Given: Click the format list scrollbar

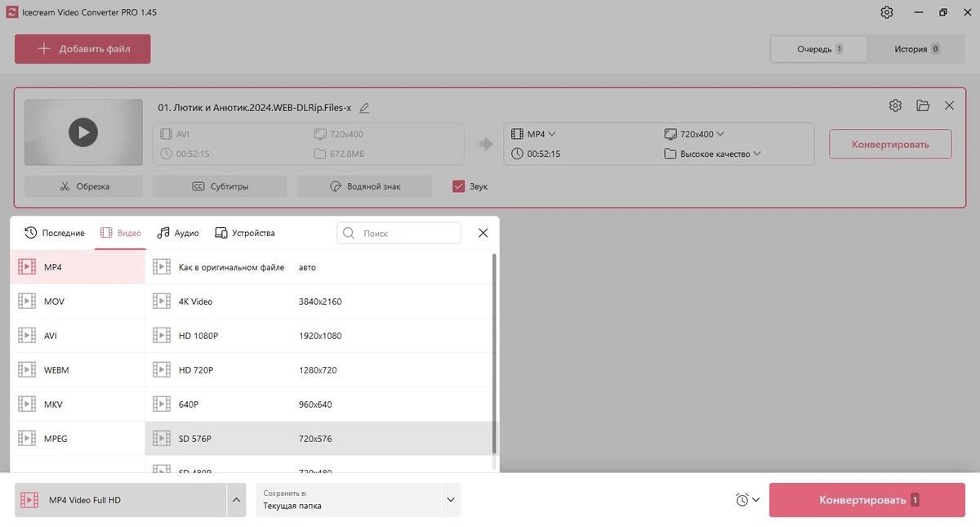Looking at the screenshot, I should 493,353.
